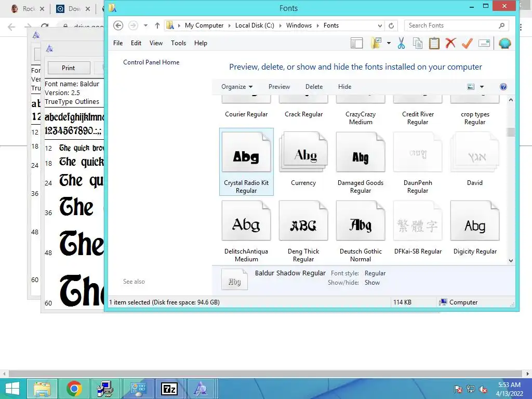Screen dimensions: 532x399
Task: Click the Baldur Shadow preview thumbnail in details pane
Action: [234, 279]
